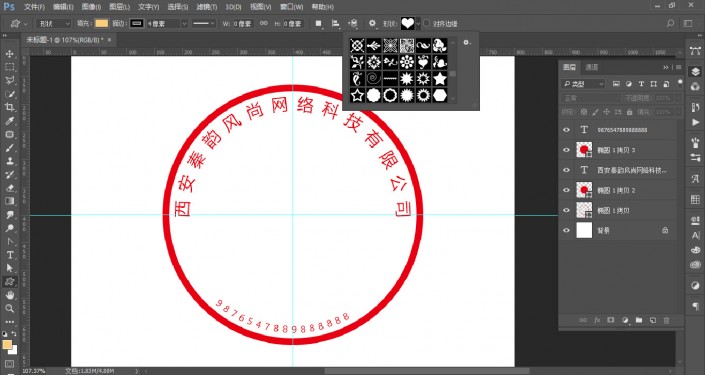
Task: Select the Crop tool
Action: click(9, 107)
